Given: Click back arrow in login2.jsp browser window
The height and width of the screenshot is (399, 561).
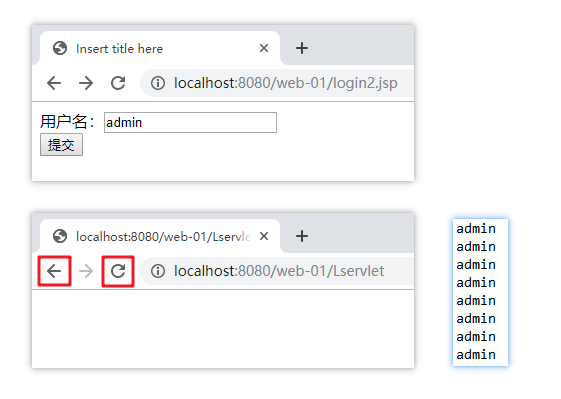Looking at the screenshot, I should coord(54,83).
